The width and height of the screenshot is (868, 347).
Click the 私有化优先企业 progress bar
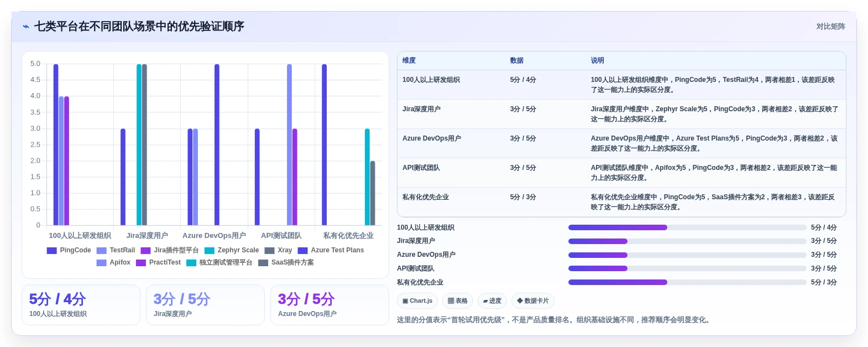(687, 282)
